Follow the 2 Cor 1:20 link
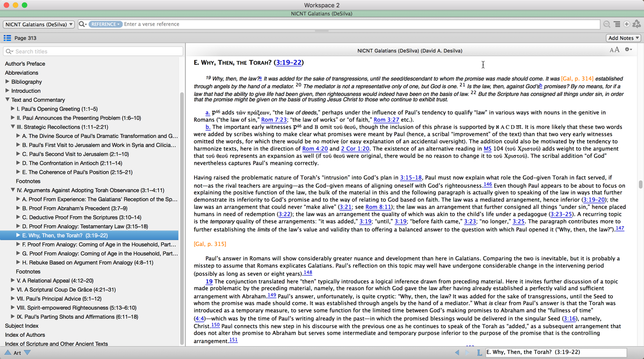644x359 pixels. coord(355,149)
